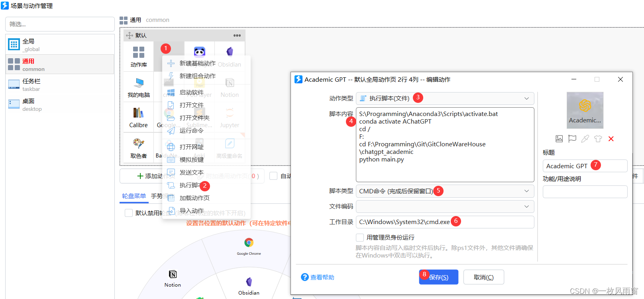This screenshot has height=299, width=644.
Task: Click the red X remove icon
Action: [611, 139]
